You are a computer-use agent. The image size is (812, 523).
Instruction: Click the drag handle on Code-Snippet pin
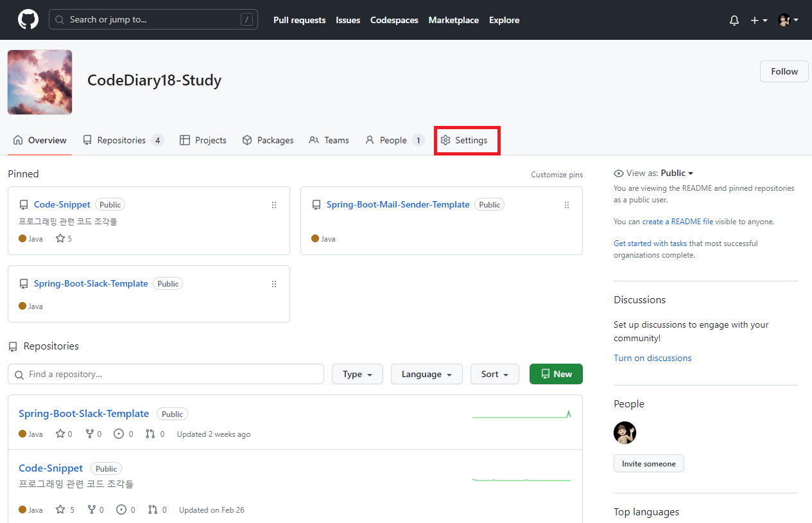point(274,205)
